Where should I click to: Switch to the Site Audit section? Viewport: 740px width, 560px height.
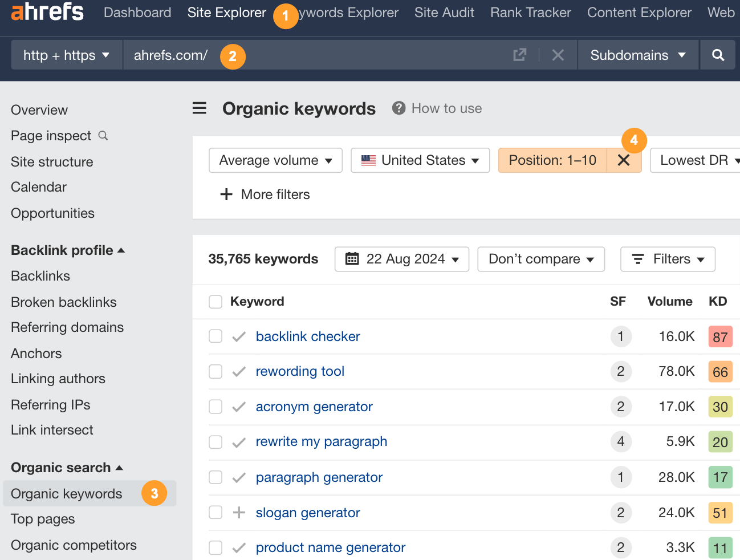[x=444, y=13]
